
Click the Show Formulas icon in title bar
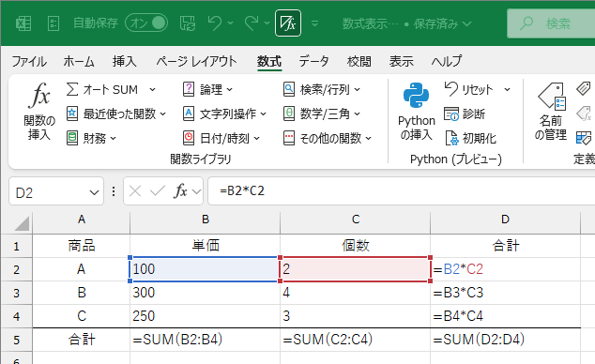coord(288,23)
